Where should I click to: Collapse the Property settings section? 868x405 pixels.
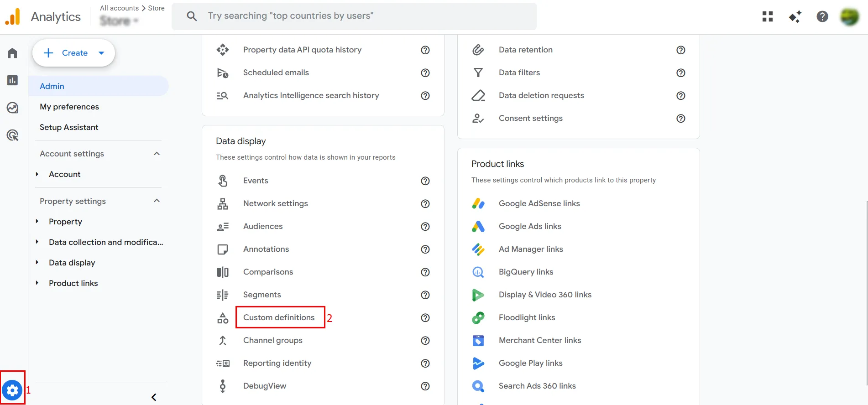pos(157,201)
